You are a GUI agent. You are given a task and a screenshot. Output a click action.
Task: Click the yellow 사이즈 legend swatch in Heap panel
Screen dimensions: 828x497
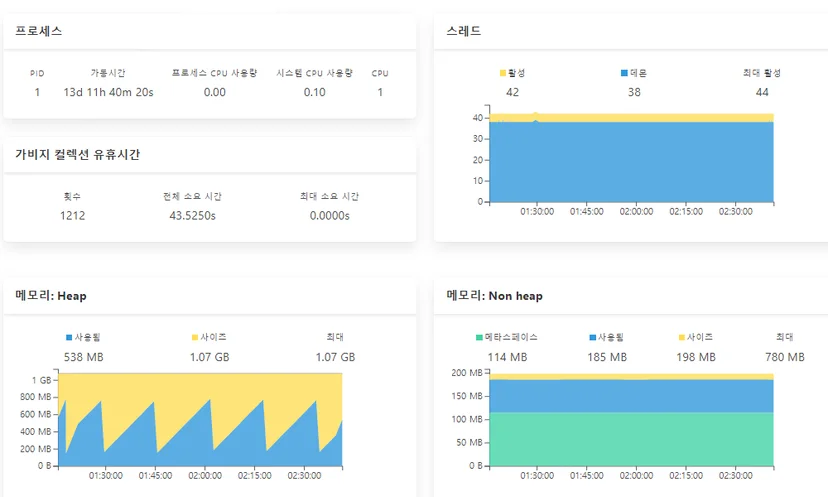click(x=195, y=337)
